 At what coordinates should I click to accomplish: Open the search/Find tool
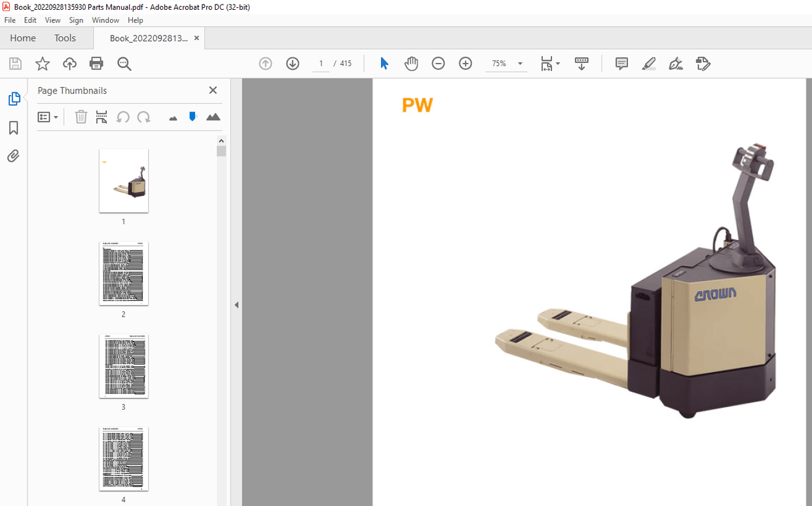pyautogui.click(x=124, y=63)
